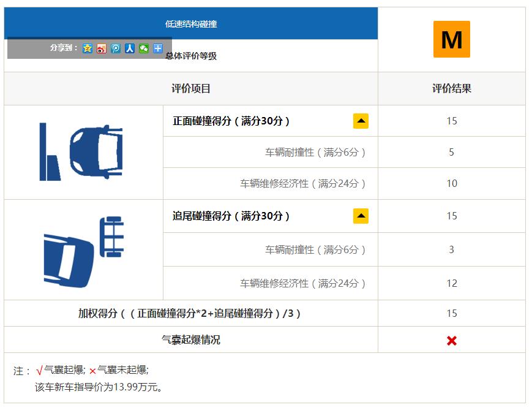532x410 pixels.
Task: Open more share options plus icon
Action: pos(158,48)
